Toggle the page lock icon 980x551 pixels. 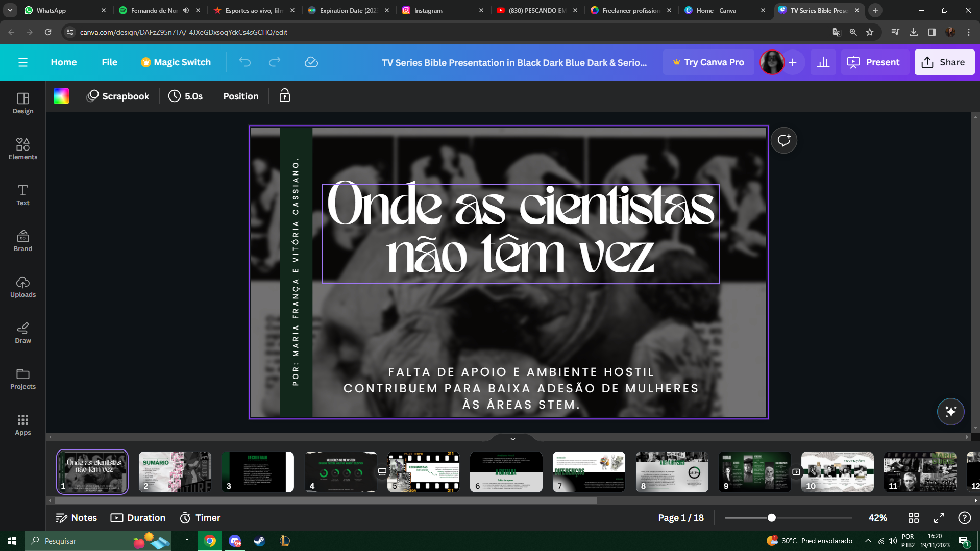click(285, 96)
